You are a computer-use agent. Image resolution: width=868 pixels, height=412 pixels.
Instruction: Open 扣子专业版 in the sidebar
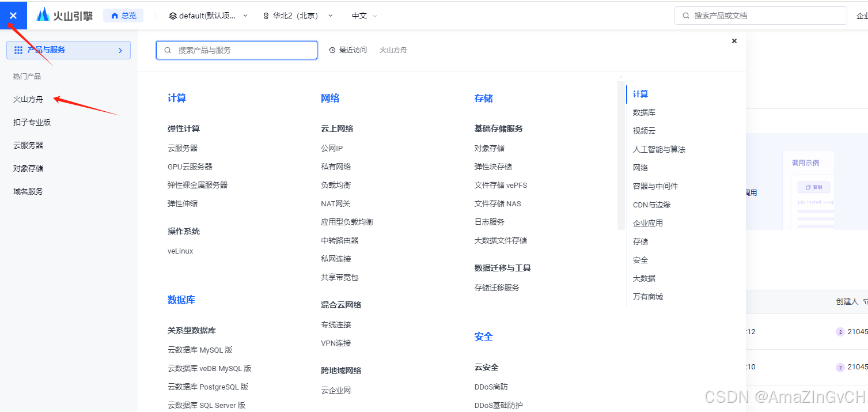pyautogui.click(x=32, y=122)
